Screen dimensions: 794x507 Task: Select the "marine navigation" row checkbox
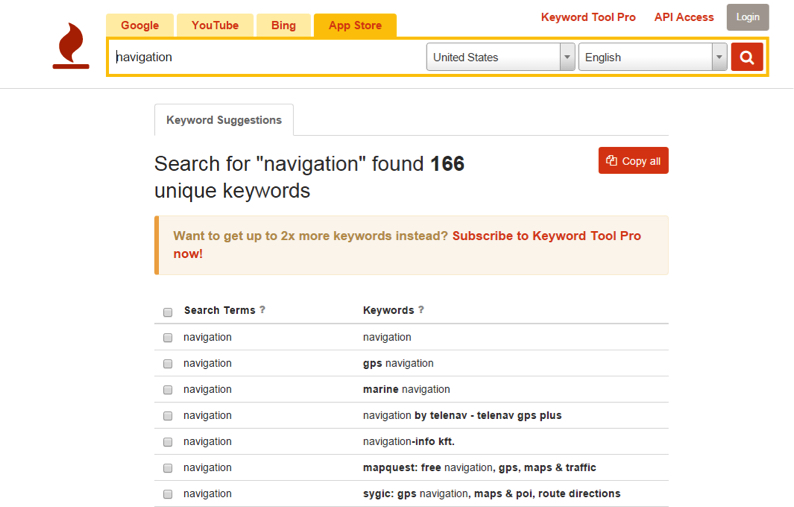pyautogui.click(x=168, y=390)
